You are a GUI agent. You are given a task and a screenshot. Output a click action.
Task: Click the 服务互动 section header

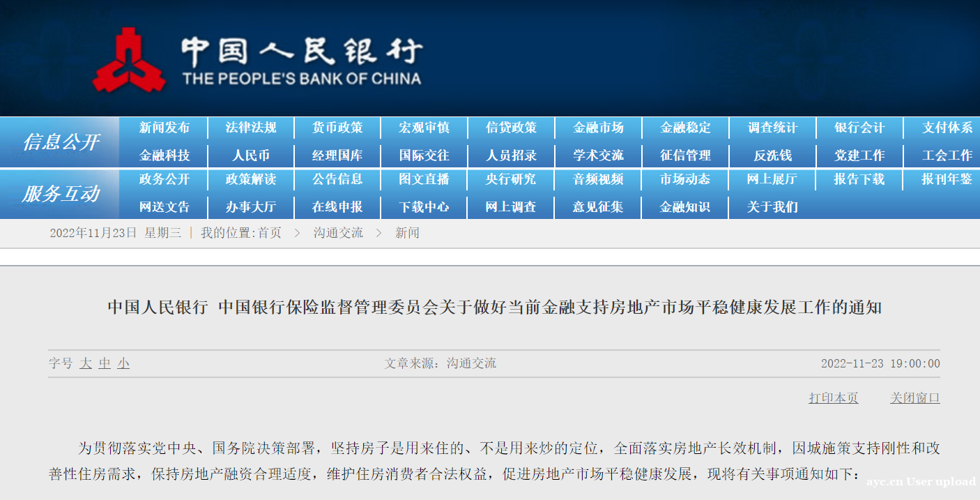(x=61, y=194)
